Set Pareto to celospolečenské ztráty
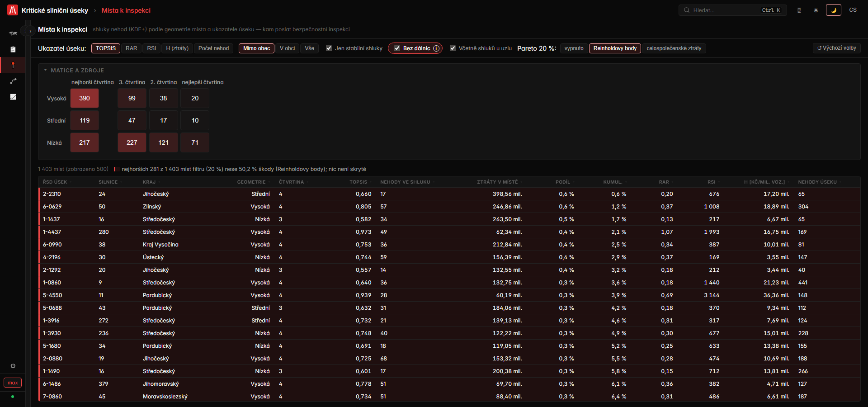Viewport: 868px width, 407px height. (x=674, y=48)
